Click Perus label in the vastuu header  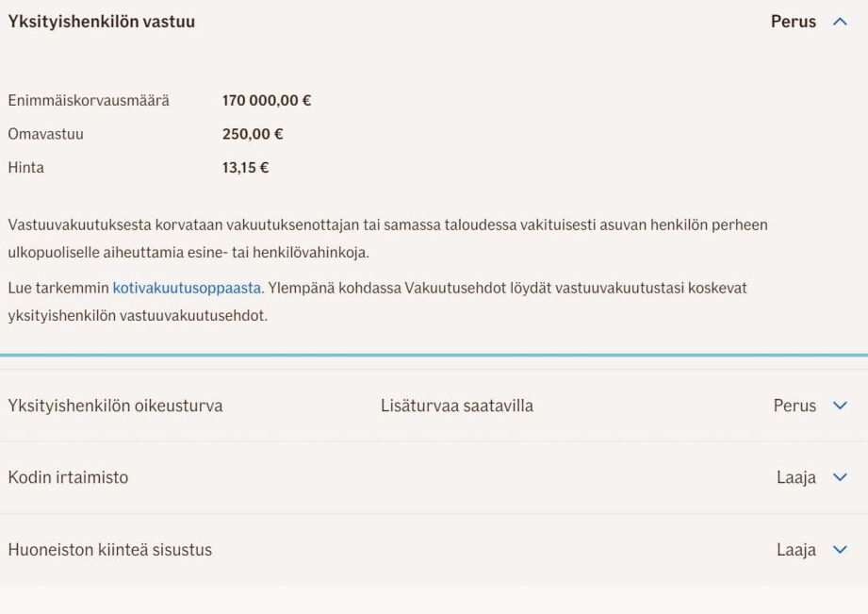794,22
